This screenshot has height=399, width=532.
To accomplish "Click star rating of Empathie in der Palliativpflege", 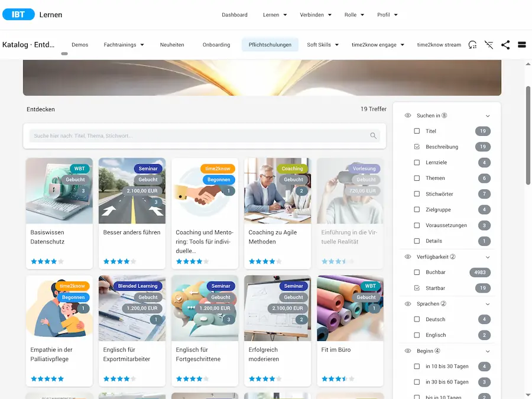I will coord(47,379).
